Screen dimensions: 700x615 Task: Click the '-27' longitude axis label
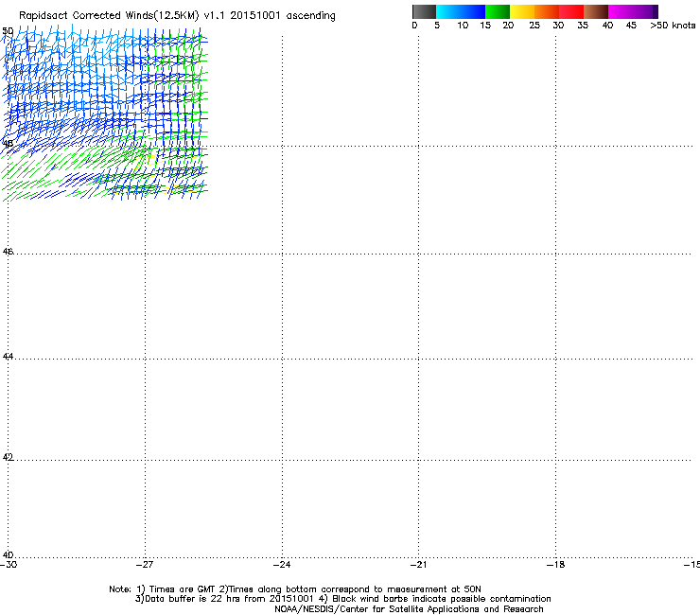145,565
